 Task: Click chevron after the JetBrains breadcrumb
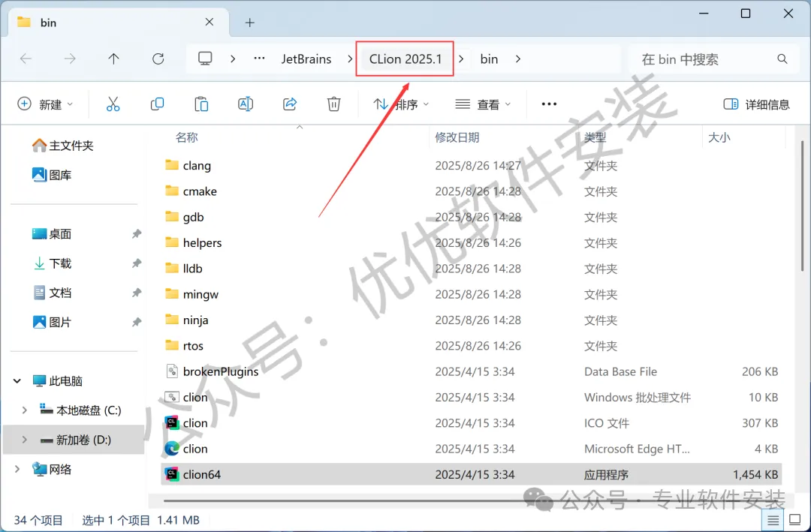[x=350, y=59]
